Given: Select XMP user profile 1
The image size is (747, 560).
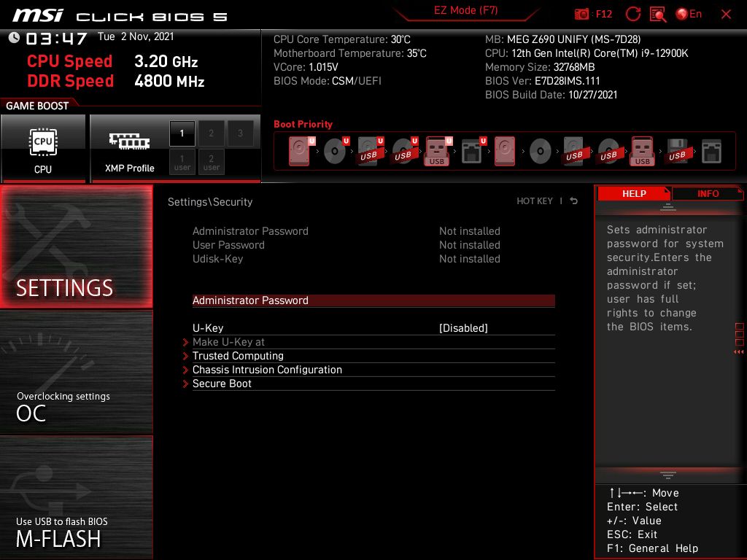Looking at the screenshot, I should [x=182, y=162].
